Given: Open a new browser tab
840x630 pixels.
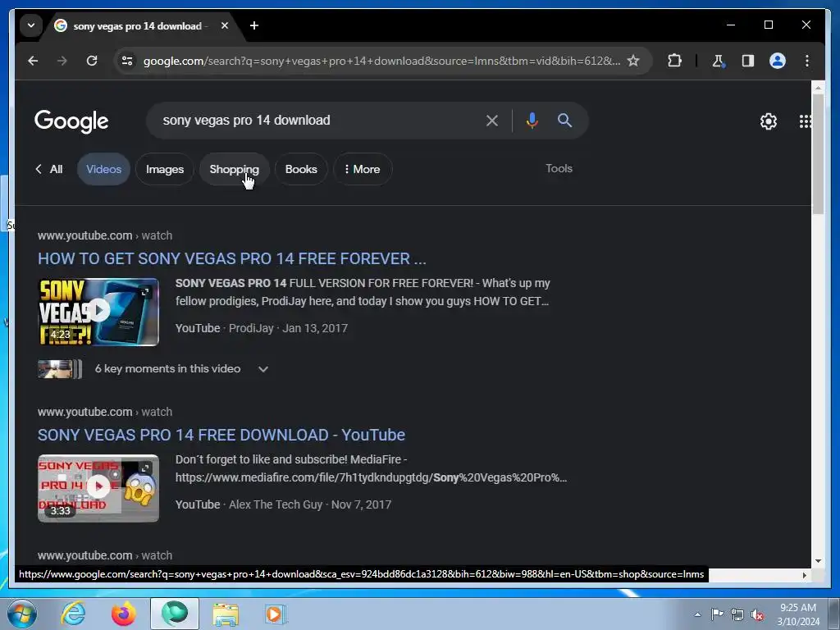Looking at the screenshot, I should click(254, 25).
